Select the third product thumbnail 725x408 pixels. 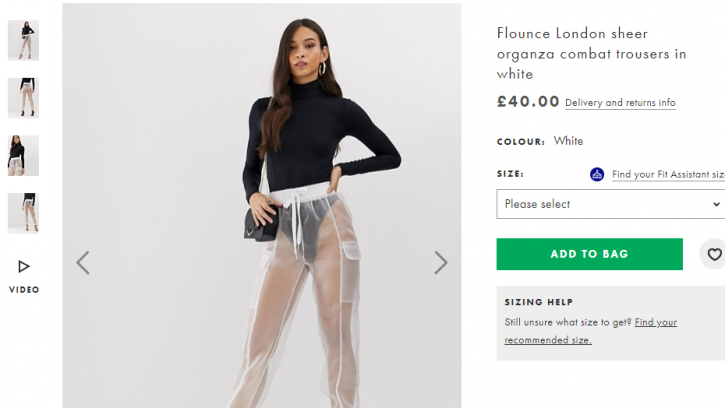pyautogui.click(x=24, y=155)
